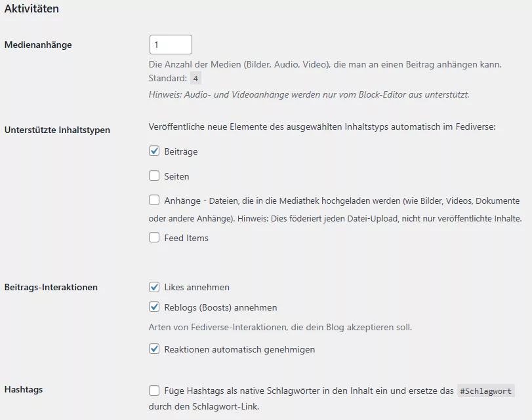532x420 pixels.
Task: Click the Medienanhänge row label
Action: coord(37,45)
